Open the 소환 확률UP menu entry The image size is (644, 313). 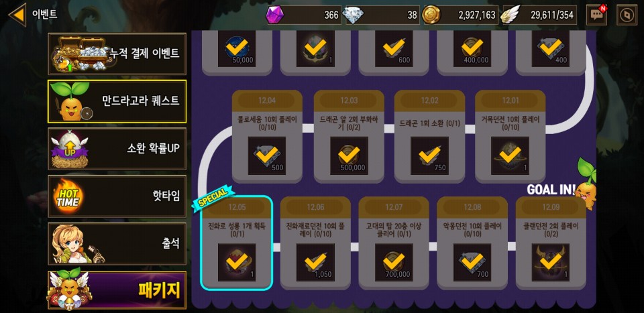click(117, 149)
